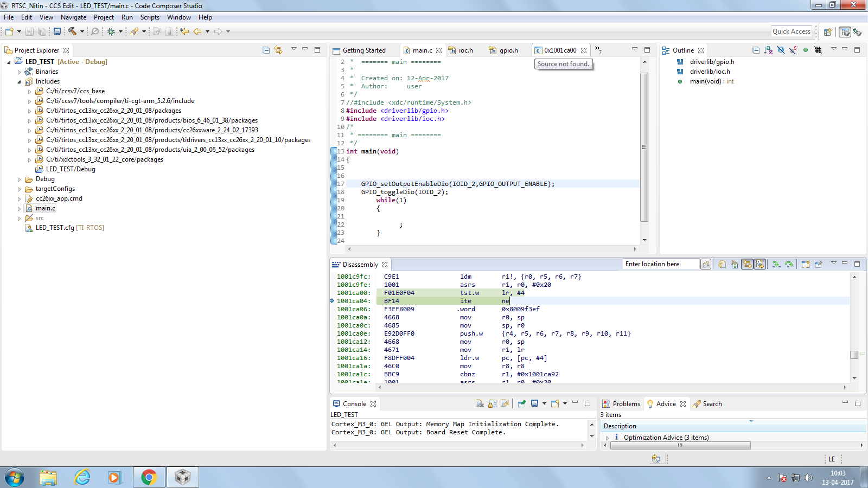The height and width of the screenshot is (488, 868).
Task: Collapse the Includes folder
Action: (19, 81)
